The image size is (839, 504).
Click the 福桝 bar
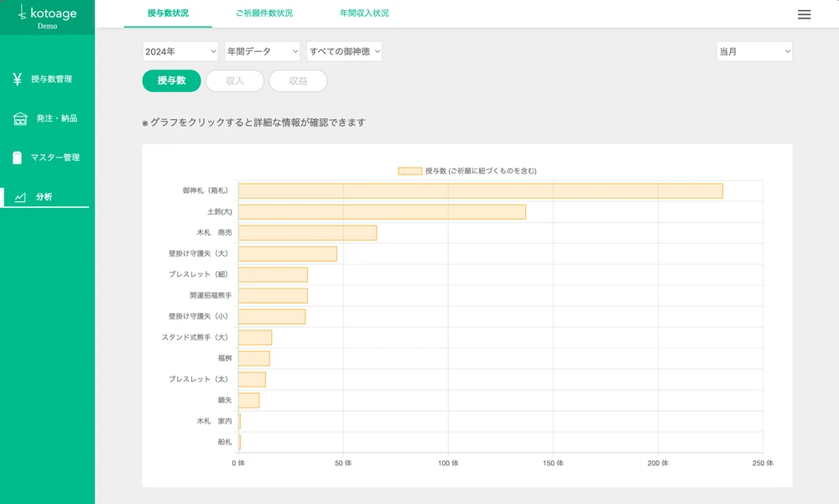(254, 358)
